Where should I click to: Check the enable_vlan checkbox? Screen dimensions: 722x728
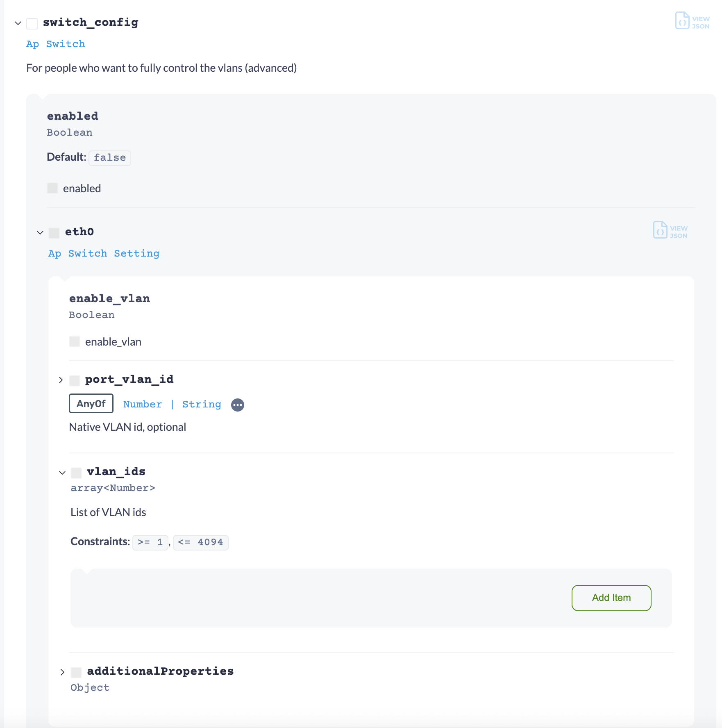tap(75, 342)
